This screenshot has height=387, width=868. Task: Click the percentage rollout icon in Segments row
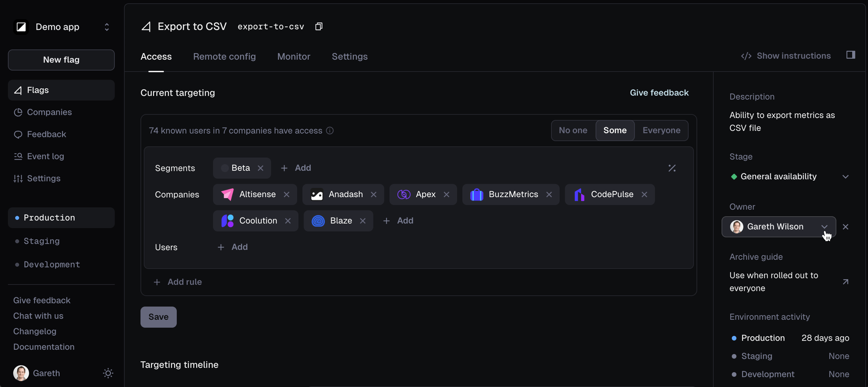click(x=672, y=168)
